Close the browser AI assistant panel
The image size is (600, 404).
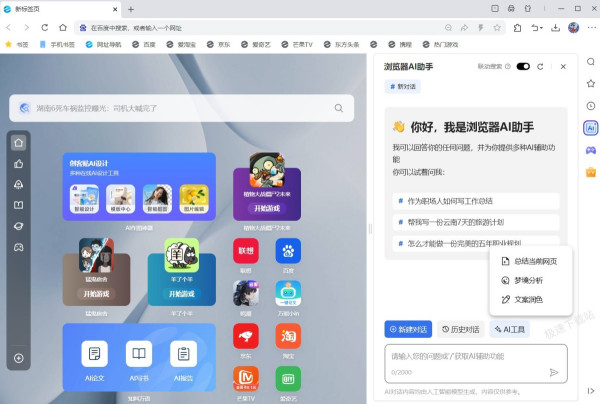click(563, 67)
